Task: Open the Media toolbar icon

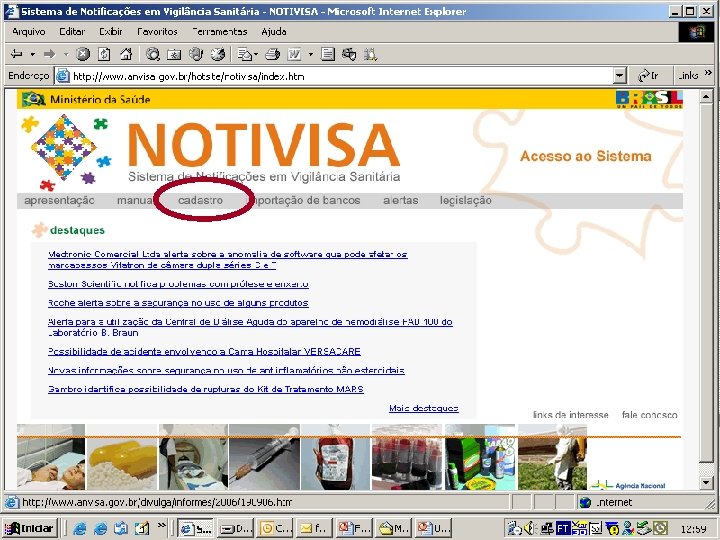Action: pos(196,54)
